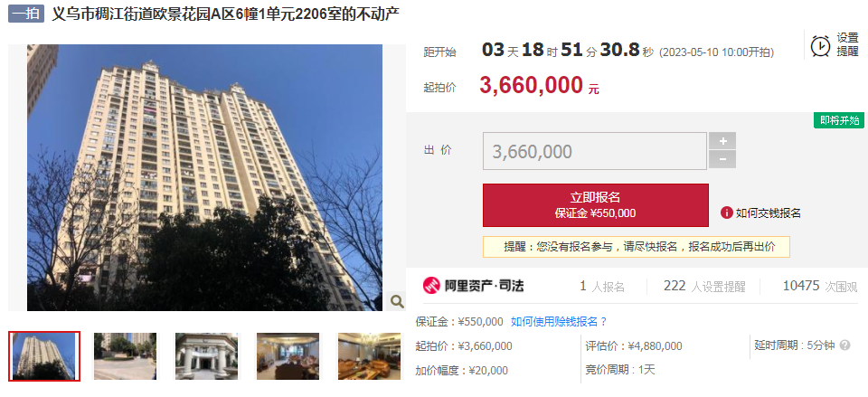Open 如何交钱报名 help link
Image resolution: width=868 pixels, height=397 pixels.
point(768,213)
